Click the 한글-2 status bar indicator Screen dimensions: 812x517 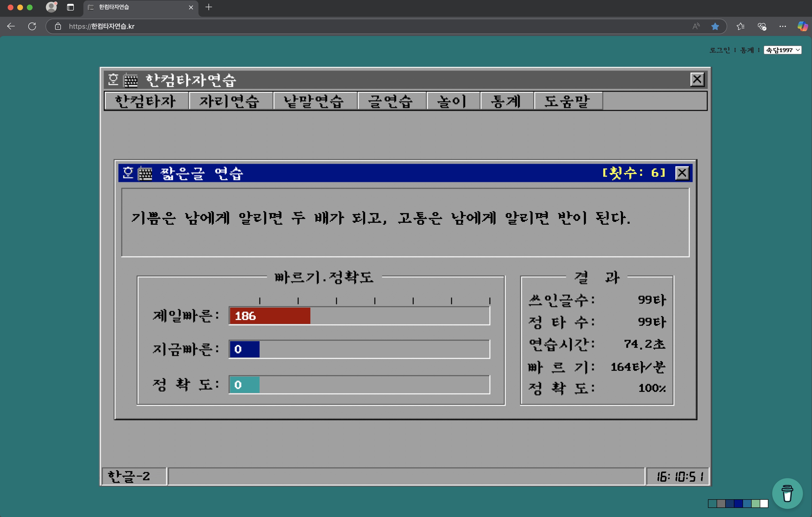coord(134,476)
